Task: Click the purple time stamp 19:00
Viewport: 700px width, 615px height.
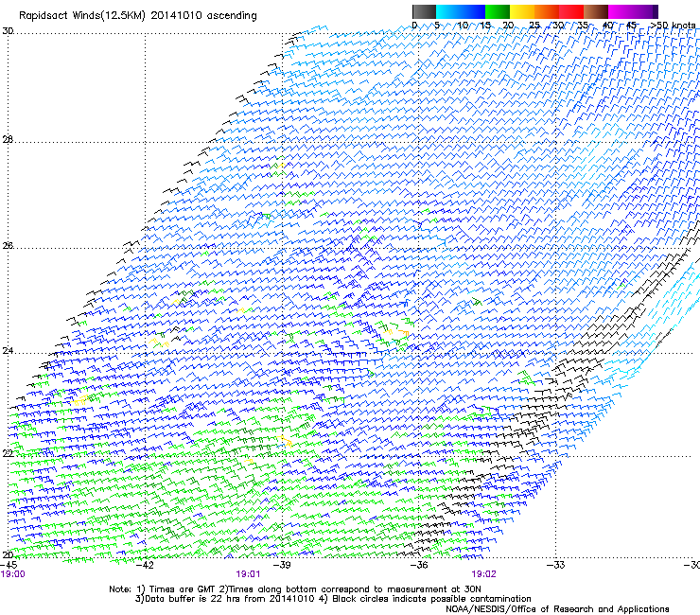Action: [x=12, y=574]
